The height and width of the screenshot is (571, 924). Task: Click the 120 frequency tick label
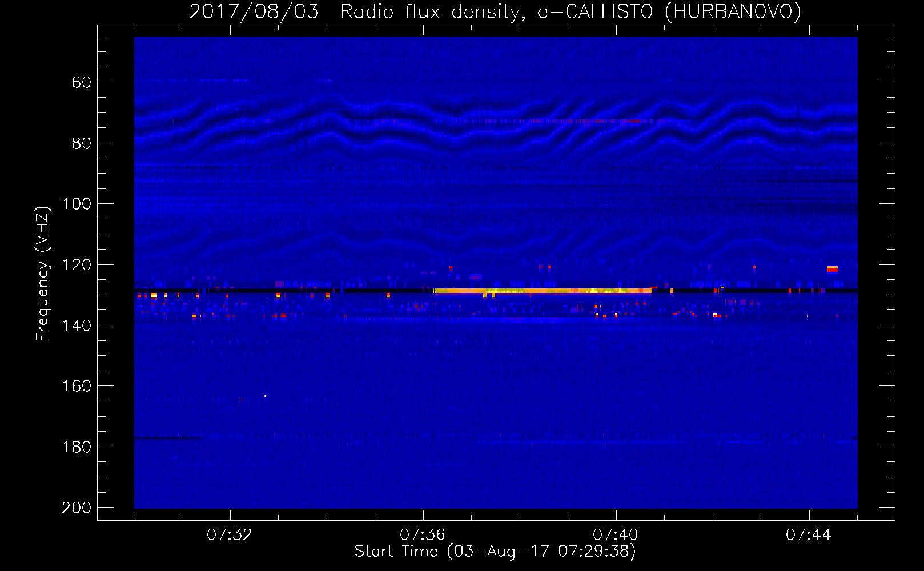tap(77, 265)
